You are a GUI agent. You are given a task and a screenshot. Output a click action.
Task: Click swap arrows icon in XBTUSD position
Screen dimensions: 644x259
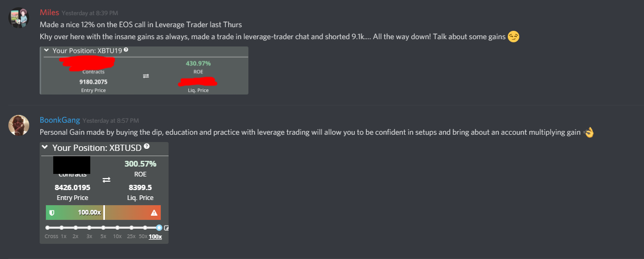click(x=106, y=180)
